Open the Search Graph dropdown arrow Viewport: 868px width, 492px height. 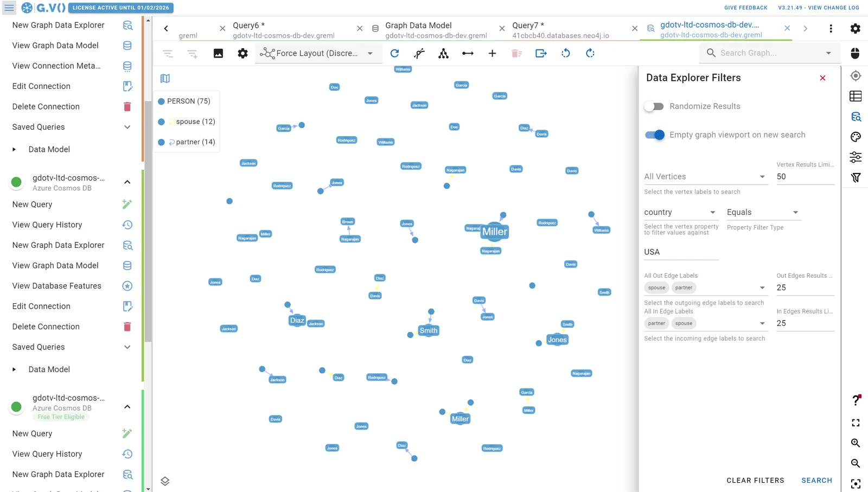pyautogui.click(x=828, y=53)
